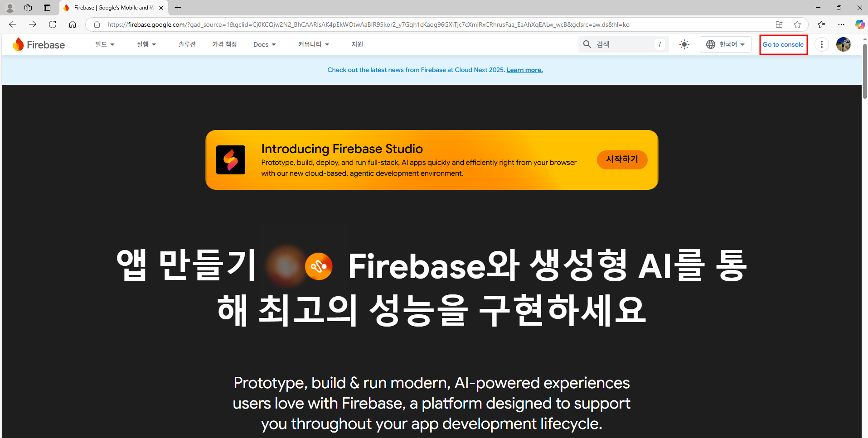Expand the Docs dropdown menu
The height and width of the screenshot is (438, 868).
pos(265,44)
